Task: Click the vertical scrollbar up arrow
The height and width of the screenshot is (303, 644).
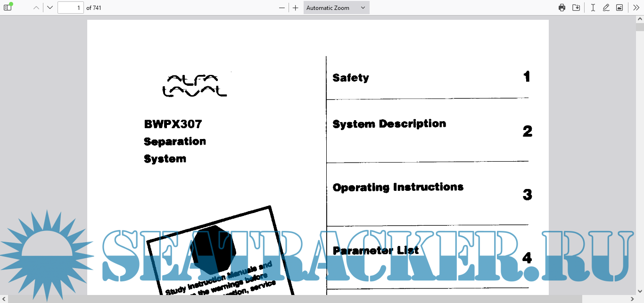Action: click(x=640, y=19)
